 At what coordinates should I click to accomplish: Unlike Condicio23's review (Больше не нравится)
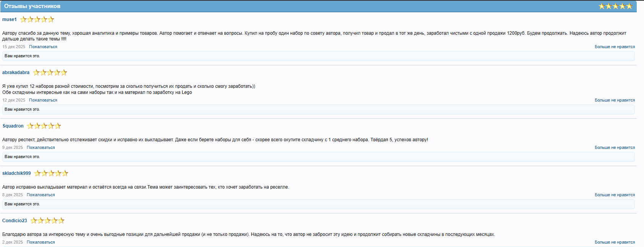pyautogui.click(x=615, y=242)
